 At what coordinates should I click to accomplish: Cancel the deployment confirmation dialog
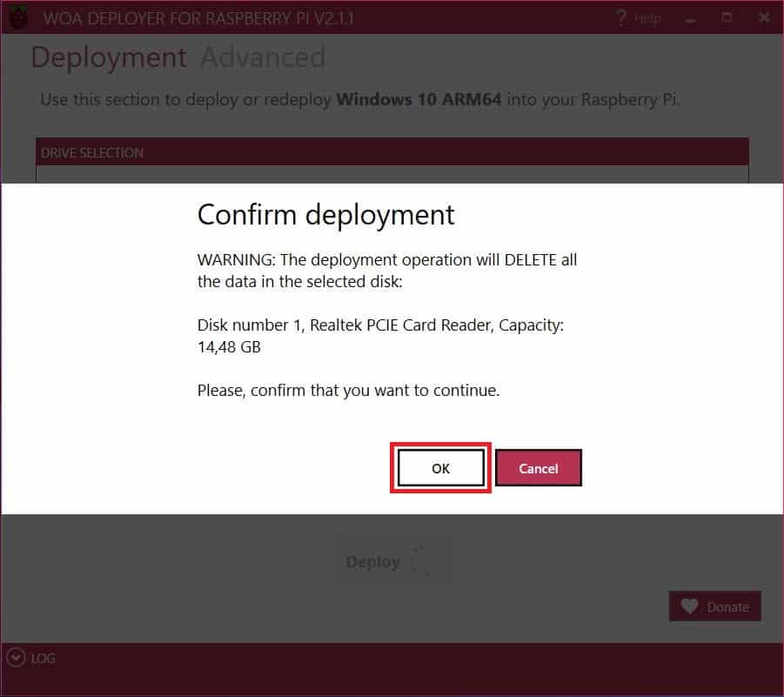539,467
